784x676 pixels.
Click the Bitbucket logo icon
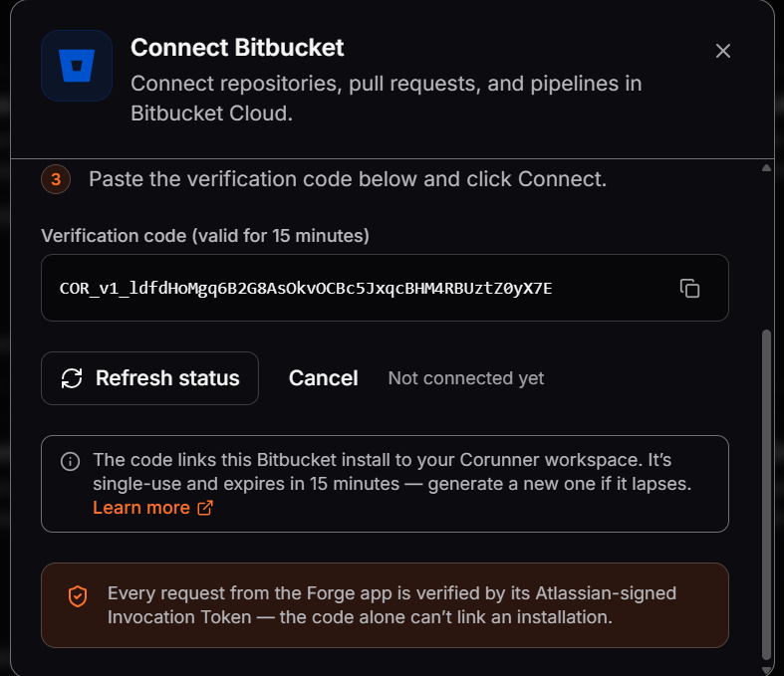point(77,66)
